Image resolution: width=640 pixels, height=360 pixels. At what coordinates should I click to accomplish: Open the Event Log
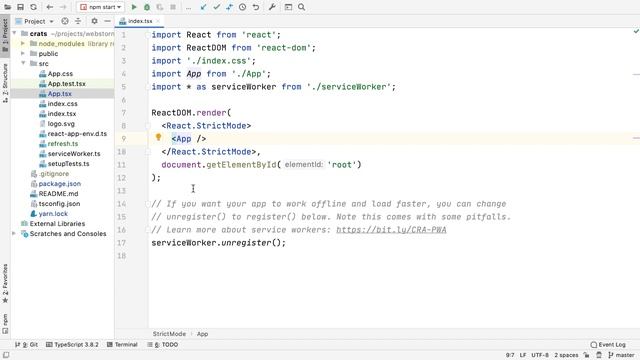pyautogui.click(x=608, y=344)
